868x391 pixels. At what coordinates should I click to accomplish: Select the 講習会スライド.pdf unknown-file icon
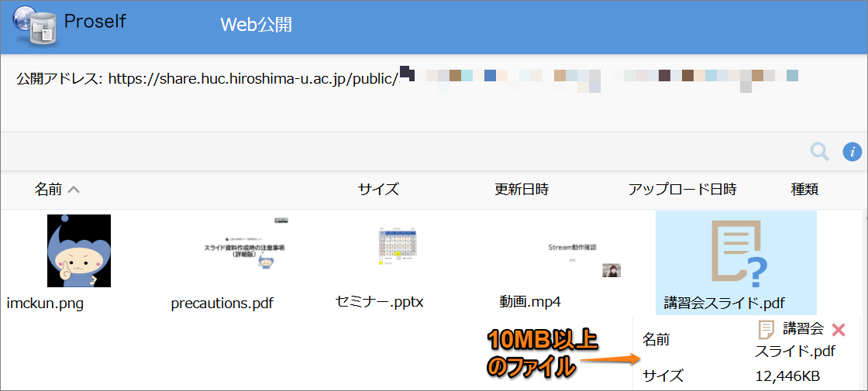(x=738, y=252)
